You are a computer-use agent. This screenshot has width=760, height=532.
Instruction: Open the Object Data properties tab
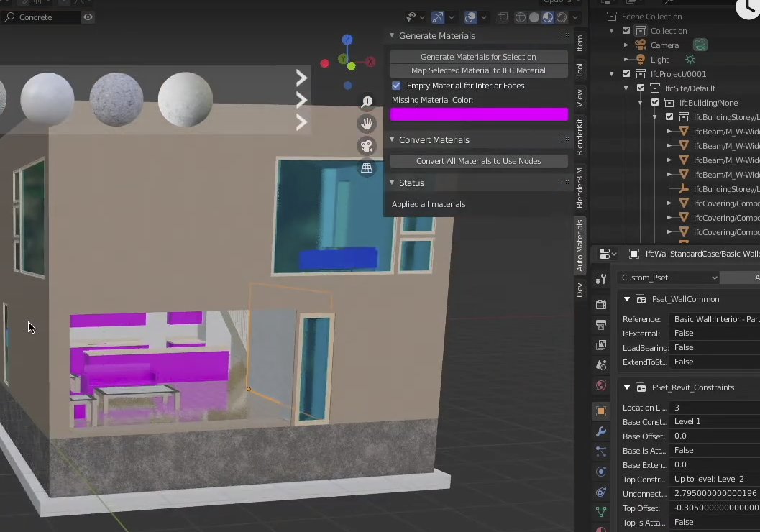601,512
